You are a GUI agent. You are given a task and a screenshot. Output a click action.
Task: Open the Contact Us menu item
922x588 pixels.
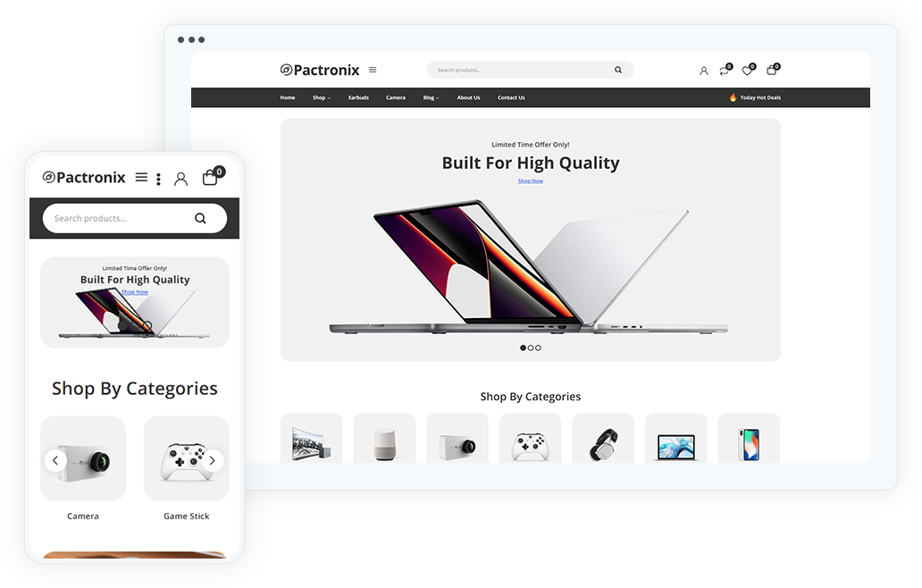click(511, 97)
